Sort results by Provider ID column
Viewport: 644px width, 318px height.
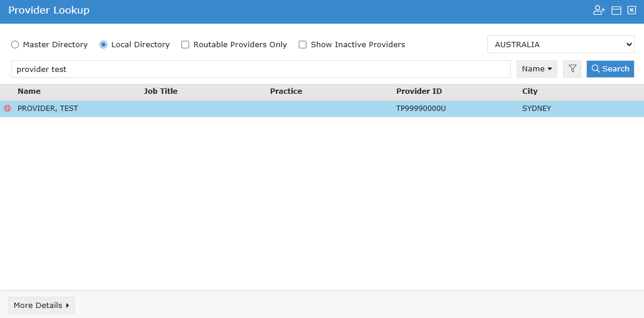click(x=419, y=91)
